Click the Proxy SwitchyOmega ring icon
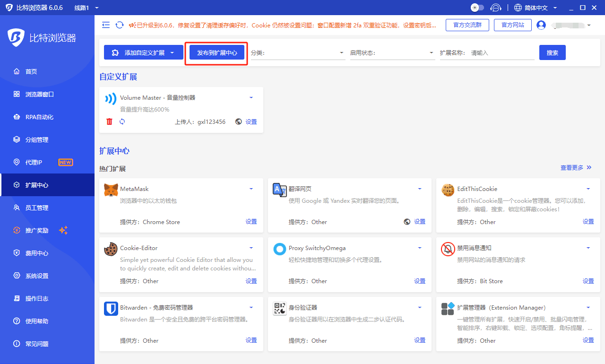Screen dimensions: 605x364 pos(280,249)
